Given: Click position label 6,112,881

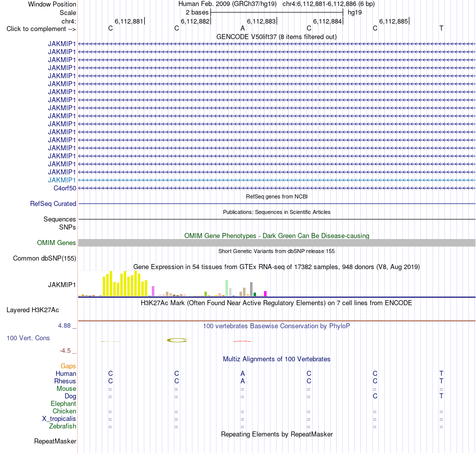Looking at the screenshot, I should click(129, 21).
